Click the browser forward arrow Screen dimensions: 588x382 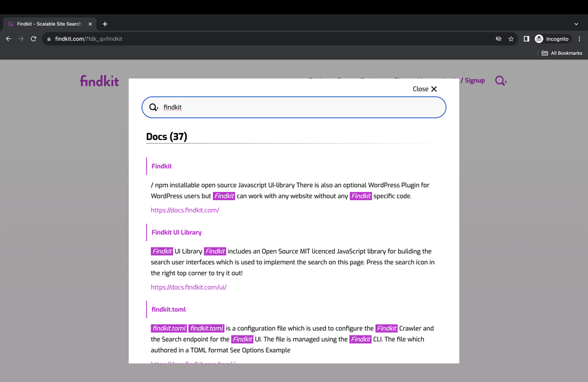click(21, 39)
